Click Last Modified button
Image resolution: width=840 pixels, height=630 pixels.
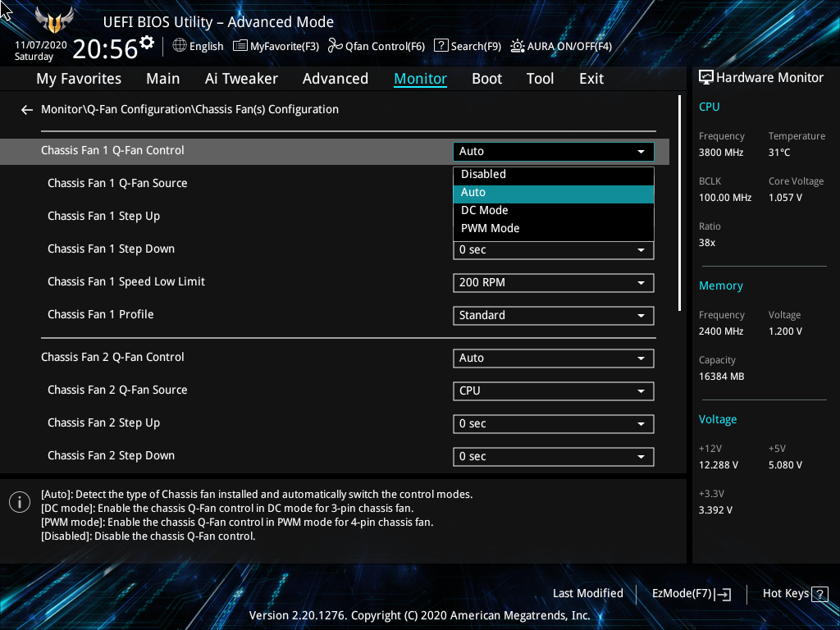tap(587, 594)
